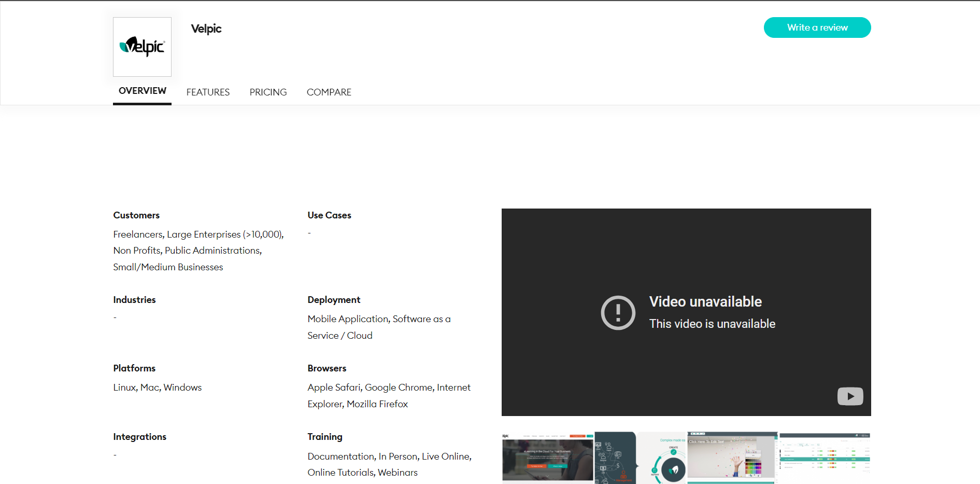Viewport: 980px width, 484px height.
Task: Click the Browsers section heading
Action: click(x=326, y=368)
